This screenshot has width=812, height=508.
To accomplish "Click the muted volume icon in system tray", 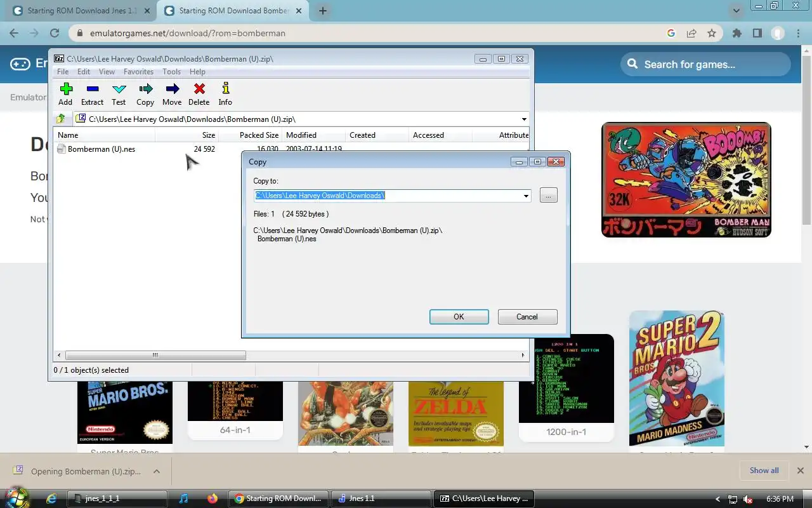I will click(x=748, y=499).
